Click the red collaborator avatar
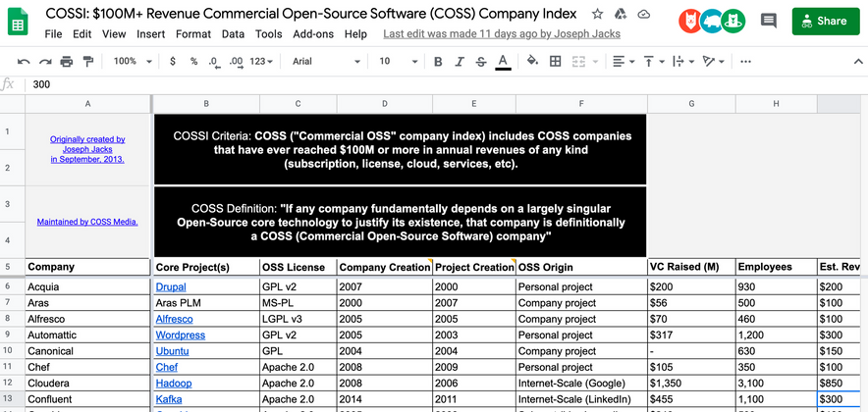Screen dimensions: 868x412 (689, 21)
